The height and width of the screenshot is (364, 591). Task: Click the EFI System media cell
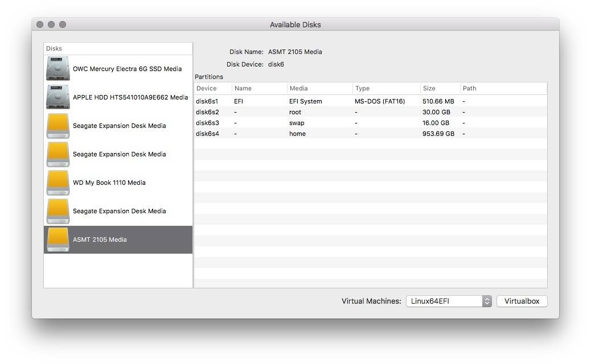pyautogui.click(x=306, y=101)
